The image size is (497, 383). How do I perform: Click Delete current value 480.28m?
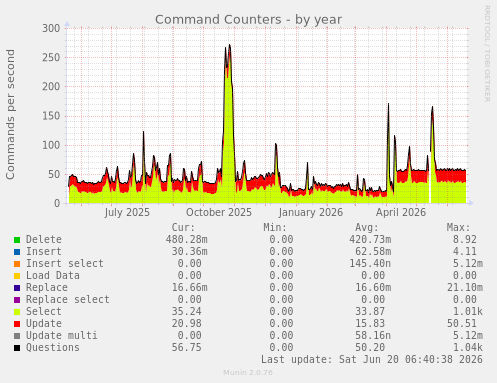[x=187, y=239]
